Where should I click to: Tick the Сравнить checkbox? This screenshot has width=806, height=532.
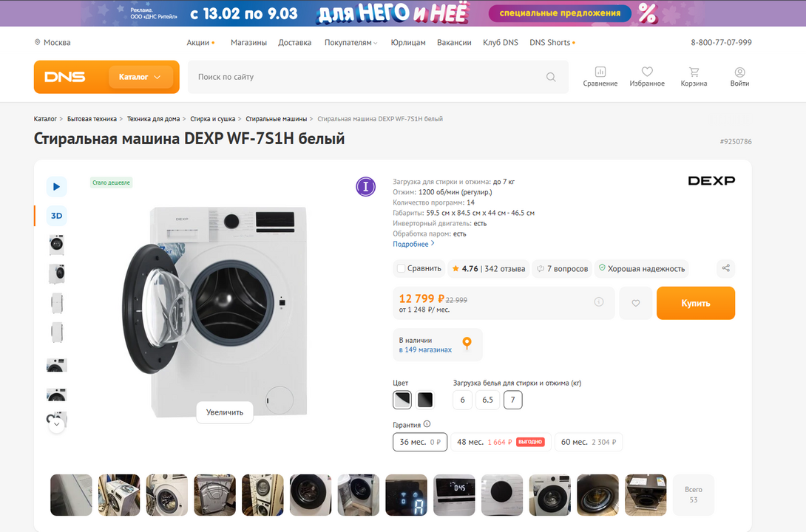pyautogui.click(x=401, y=268)
